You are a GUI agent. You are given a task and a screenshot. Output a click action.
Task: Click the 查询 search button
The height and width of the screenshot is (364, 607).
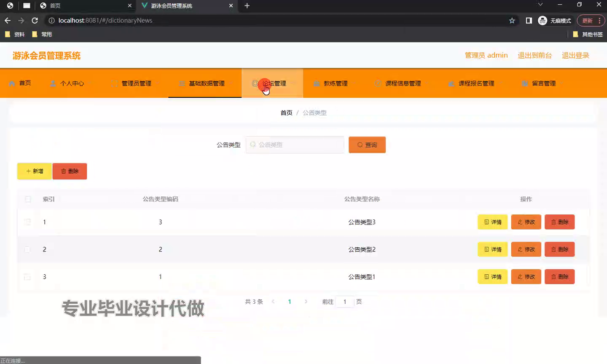(367, 145)
